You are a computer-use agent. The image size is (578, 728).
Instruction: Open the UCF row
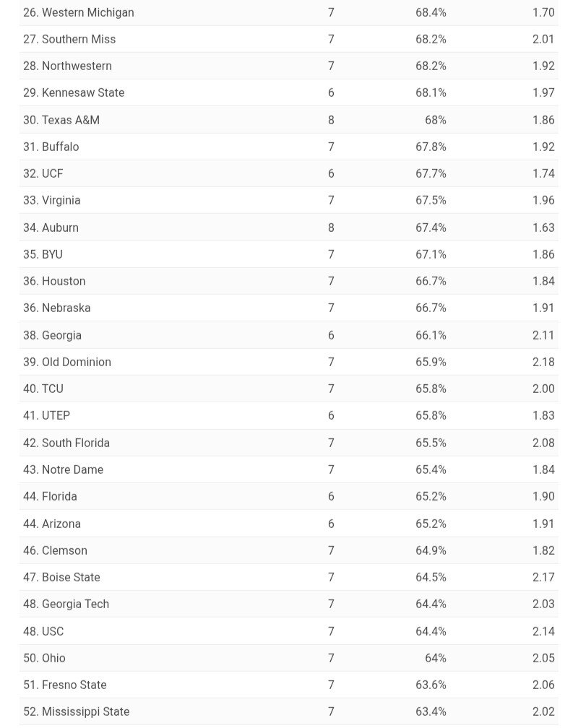[x=52, y=173]
